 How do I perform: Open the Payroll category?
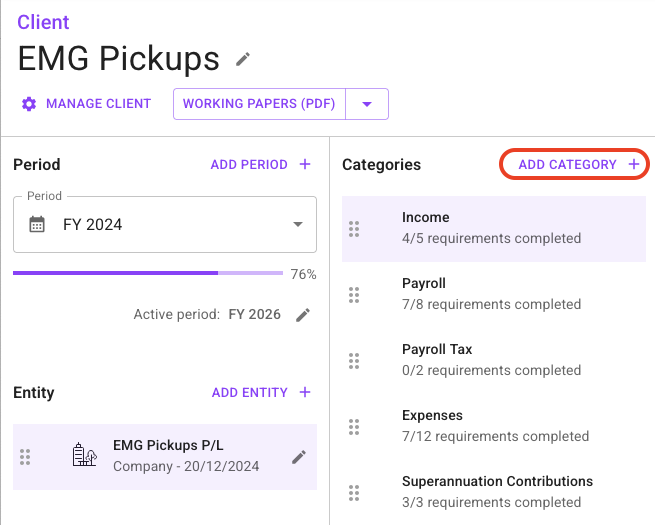493,294
